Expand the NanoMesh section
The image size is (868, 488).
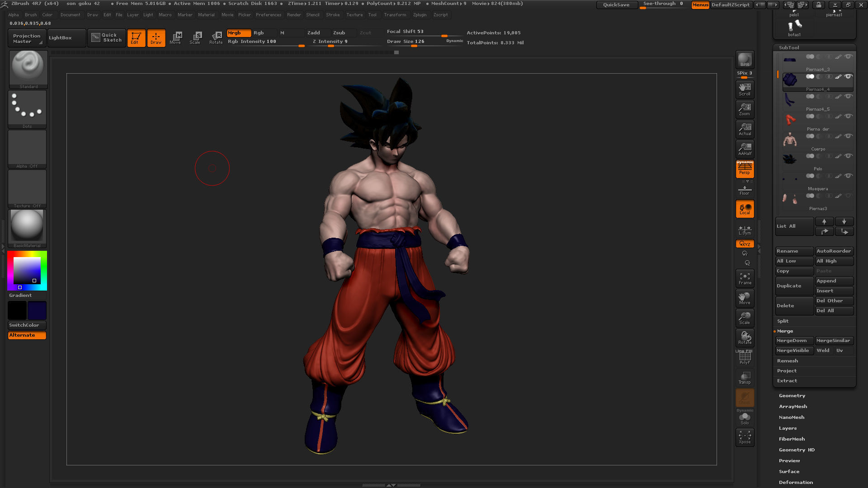tap(792, 418)
